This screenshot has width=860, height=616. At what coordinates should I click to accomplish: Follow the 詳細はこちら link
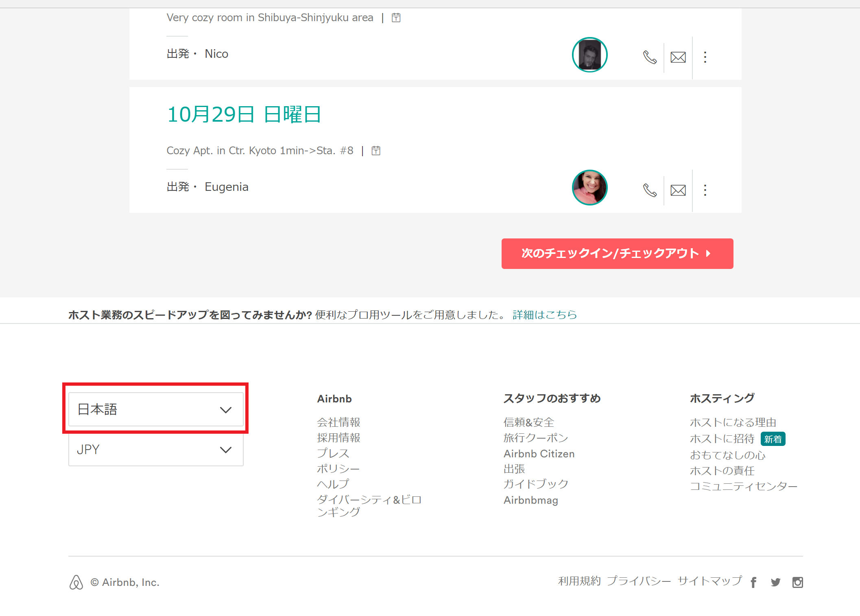click(x=544, y=315)
